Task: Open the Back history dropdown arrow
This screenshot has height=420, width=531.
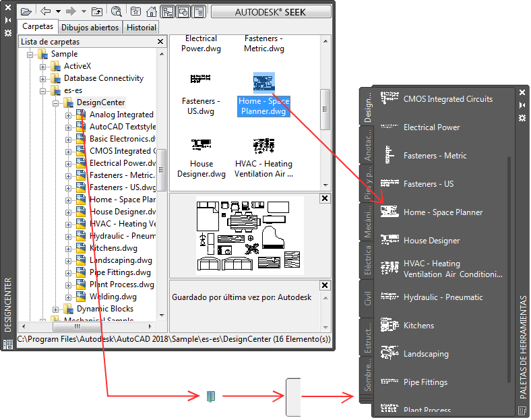Action: click(x=58, y=11)
